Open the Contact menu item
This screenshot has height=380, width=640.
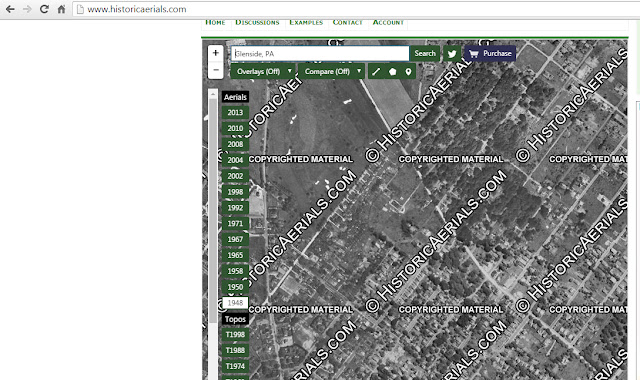tap(347, 22)
